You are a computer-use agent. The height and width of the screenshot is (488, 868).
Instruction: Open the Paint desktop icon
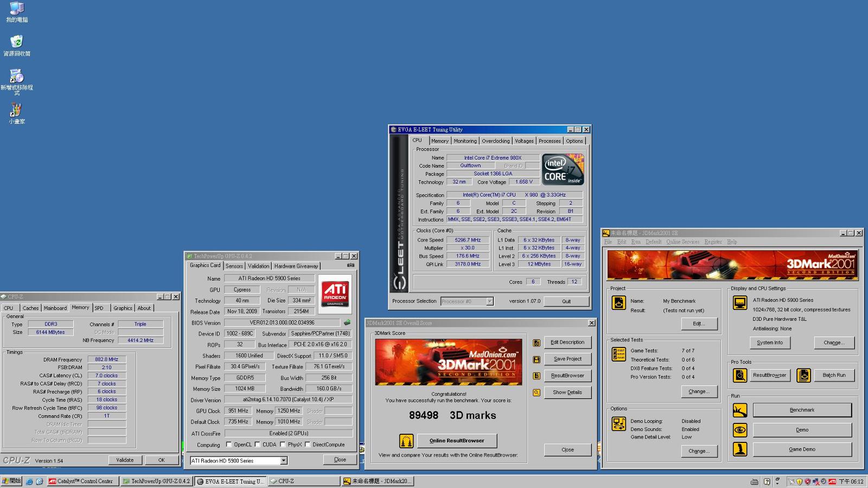coord(17,113)
